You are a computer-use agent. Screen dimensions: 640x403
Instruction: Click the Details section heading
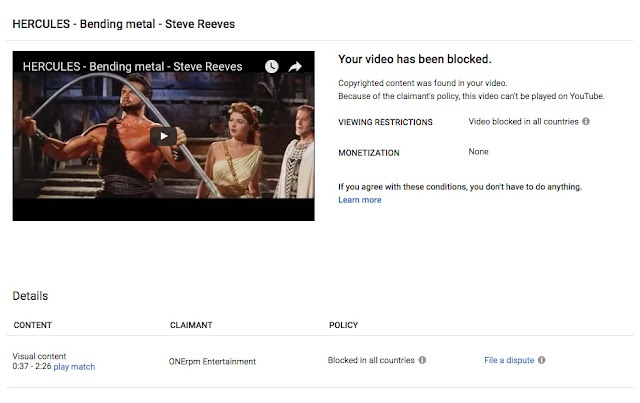point(30,296)
